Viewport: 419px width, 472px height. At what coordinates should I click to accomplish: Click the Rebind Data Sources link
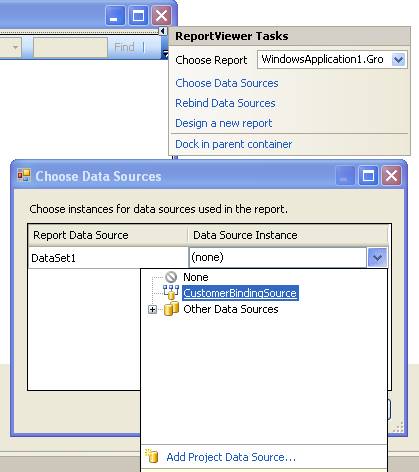[225, 103]
